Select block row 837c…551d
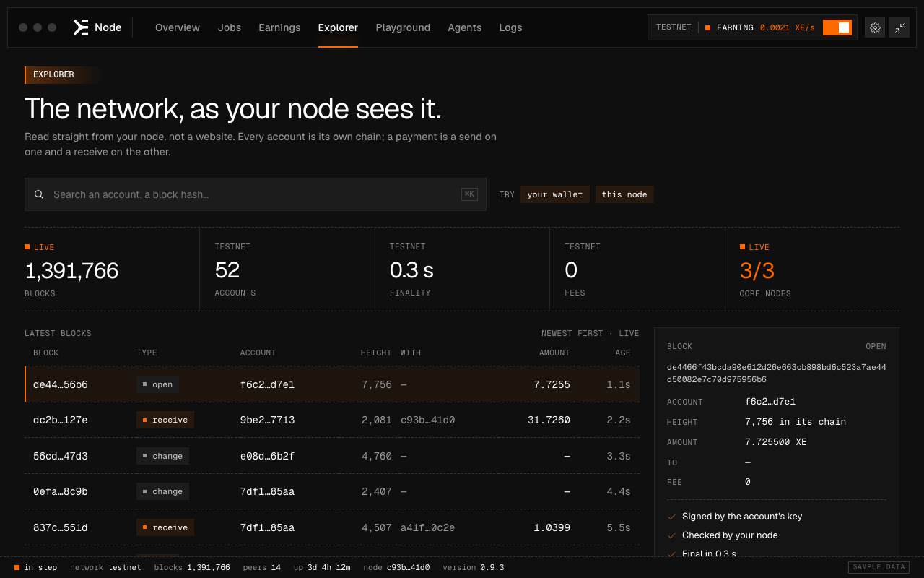This screenshot has width=924, height=578. pos(332,527)
